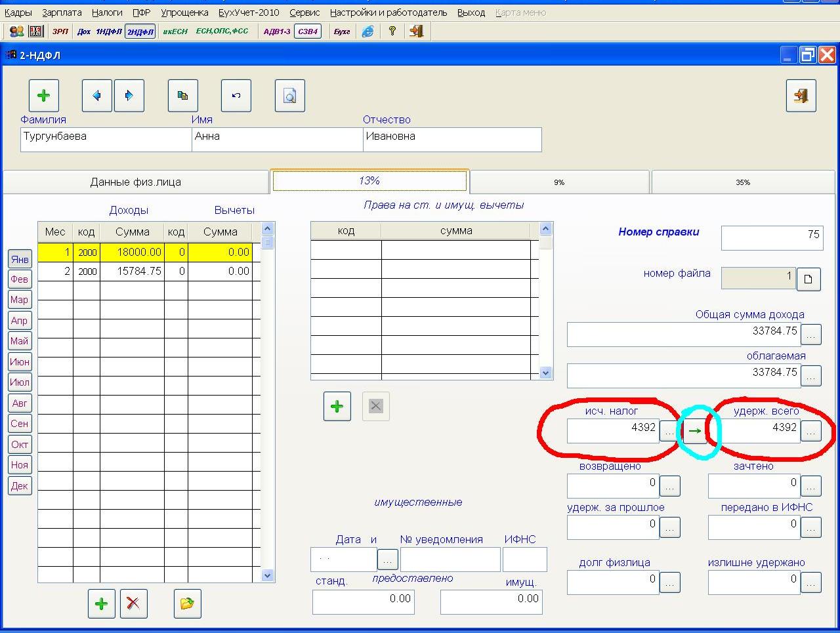Switch to the Данные физ.лица tab
The width and height of the screenshot is (840, 633).
pos(136,182)
